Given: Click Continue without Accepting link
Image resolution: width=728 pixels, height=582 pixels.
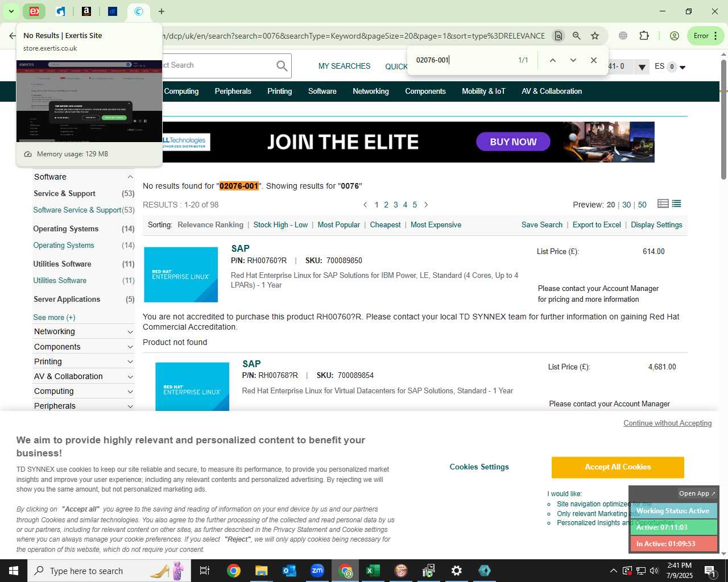Looking at the screenshot, I should tap(667, 423).
